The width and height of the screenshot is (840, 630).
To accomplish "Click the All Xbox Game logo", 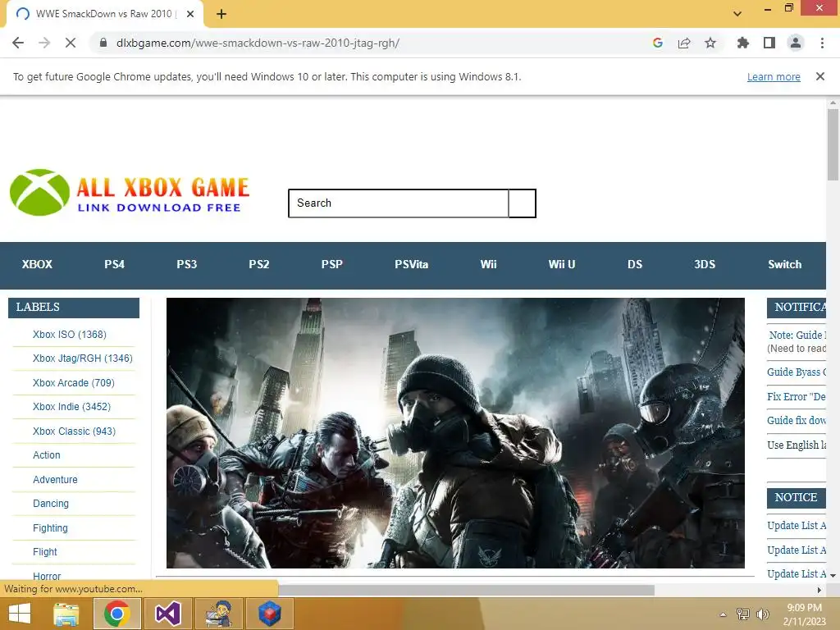I will (130, 193).
